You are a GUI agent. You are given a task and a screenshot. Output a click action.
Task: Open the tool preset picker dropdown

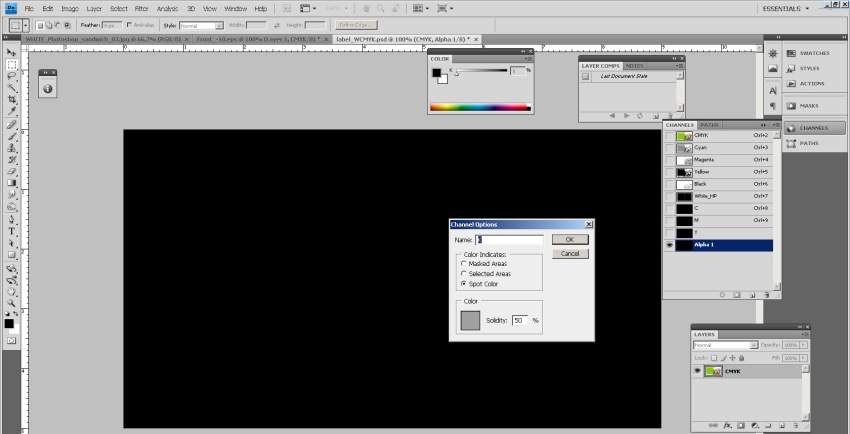[25, 25]
